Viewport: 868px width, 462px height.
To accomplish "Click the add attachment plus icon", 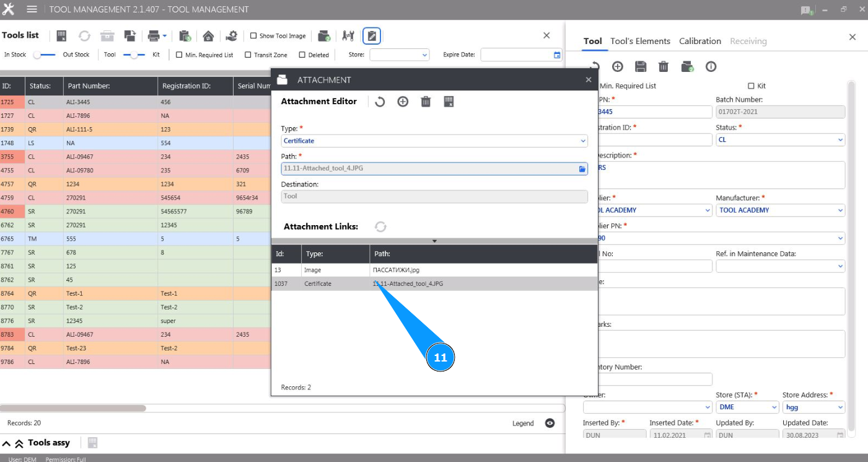I will [403, 102].
